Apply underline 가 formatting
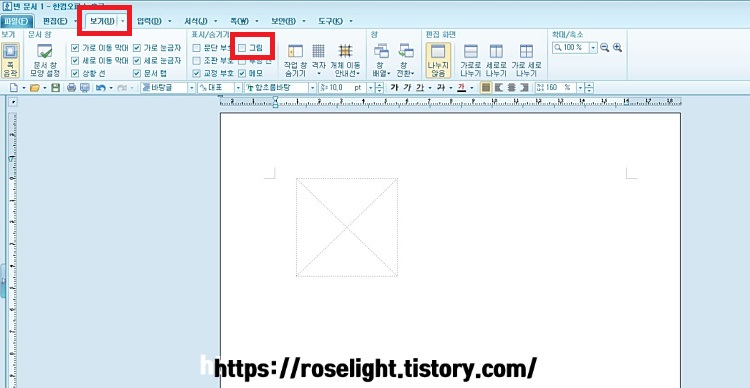This screenshot has width=750, height=388. (420, 88)
